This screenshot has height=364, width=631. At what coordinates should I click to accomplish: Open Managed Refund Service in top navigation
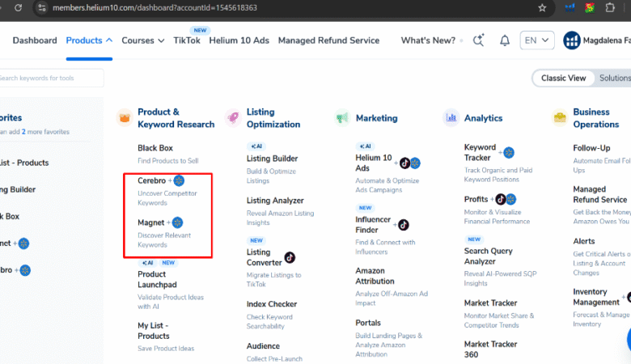(328, 40)
